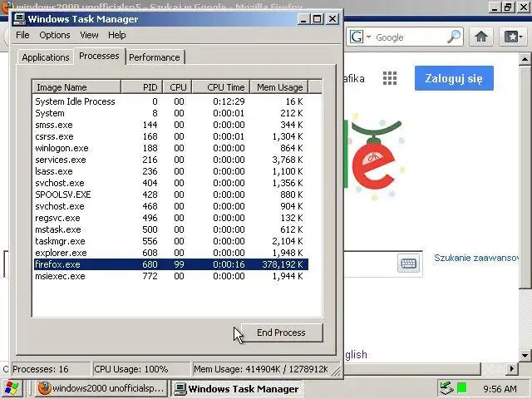Open the Help menu in Task Manager
This screenshot has height=399, width=532.
click(x=117, y=35)
